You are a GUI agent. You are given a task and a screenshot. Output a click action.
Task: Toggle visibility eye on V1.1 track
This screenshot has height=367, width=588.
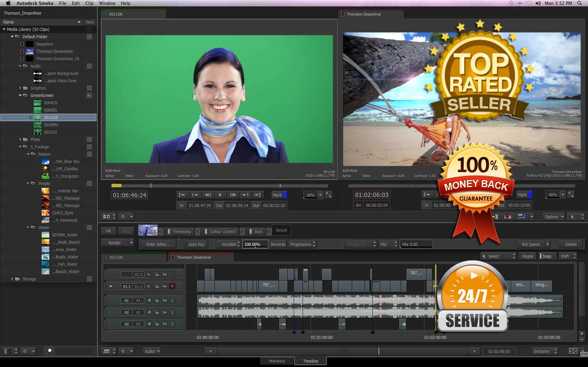pos(149,286)
